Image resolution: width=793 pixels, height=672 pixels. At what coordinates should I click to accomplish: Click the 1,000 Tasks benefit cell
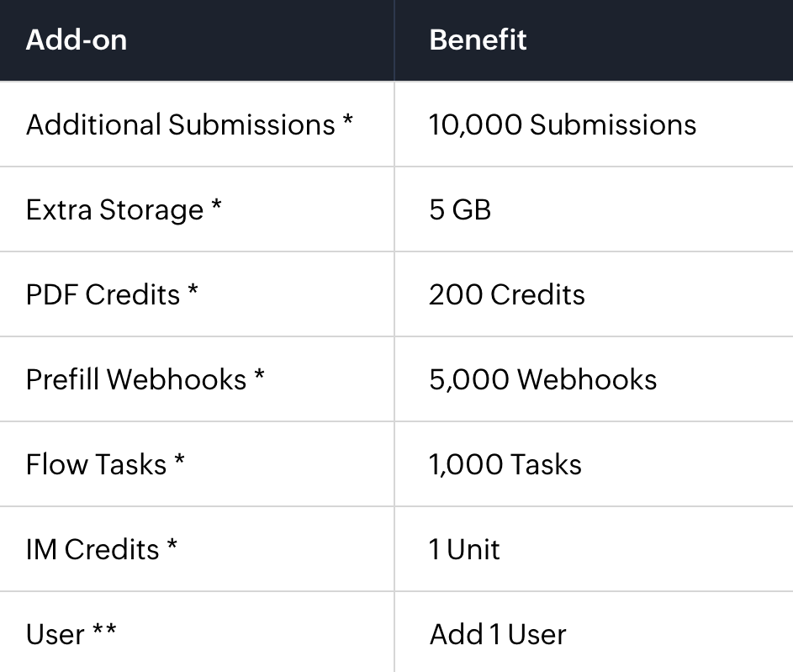(x=594, y=464)
